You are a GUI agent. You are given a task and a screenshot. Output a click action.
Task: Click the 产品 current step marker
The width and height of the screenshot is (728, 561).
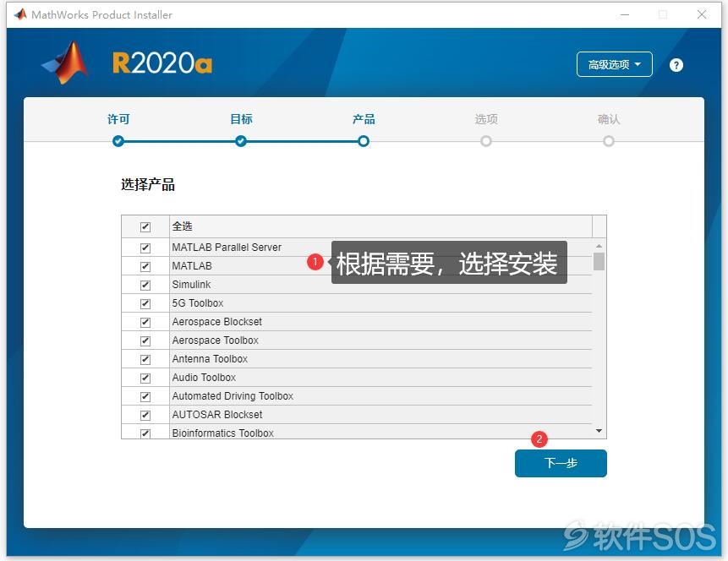click(x=364, y=140)
